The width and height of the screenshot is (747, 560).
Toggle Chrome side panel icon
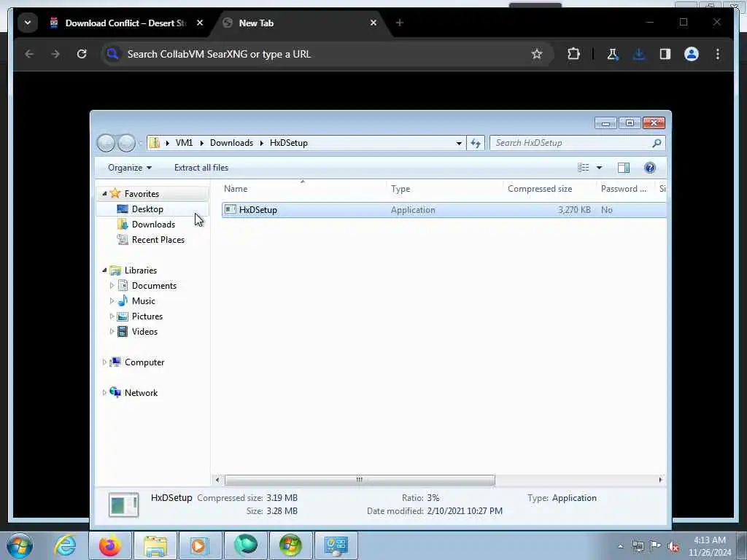coord(665,54)
